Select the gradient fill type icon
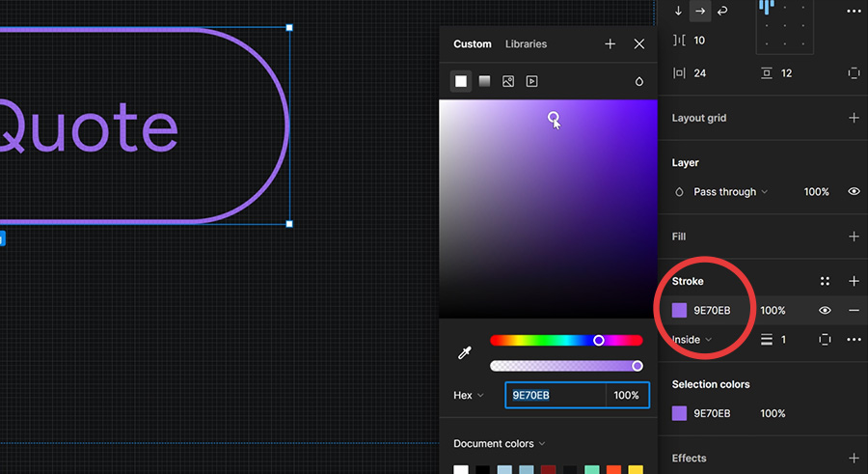The width and height of the screenshot is (868, 474). pos(484,81)
